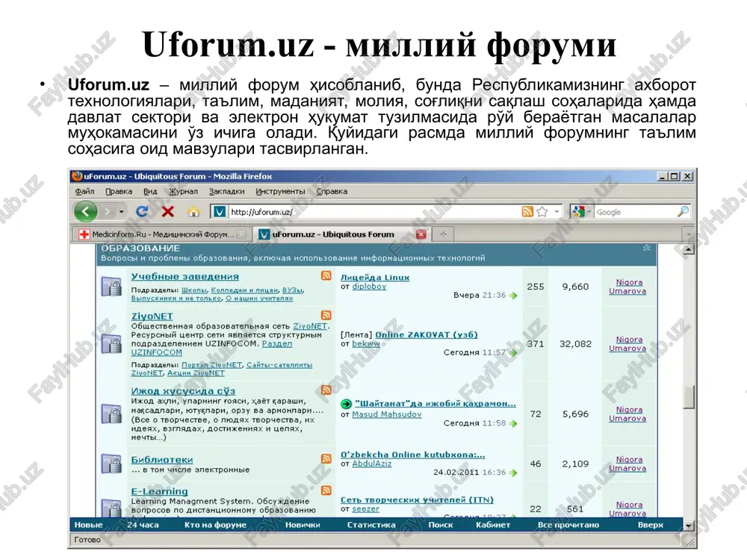Image resolution: width=747 pixels, height=560 pixels.
Task: Click the lock folder icon beside ZiyoNET
Action: click(x=111, y=343)
